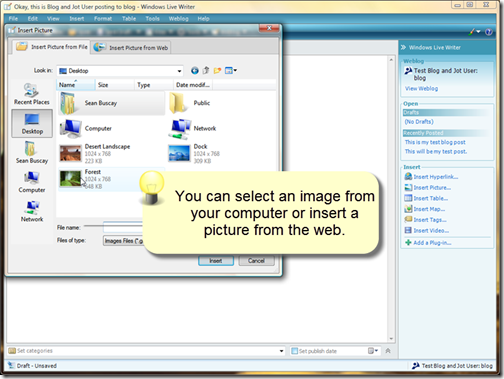
Task: Collapse the Windows Live Writer sidebar chevron
Action: pyautogui.click(x=403, y=47)
